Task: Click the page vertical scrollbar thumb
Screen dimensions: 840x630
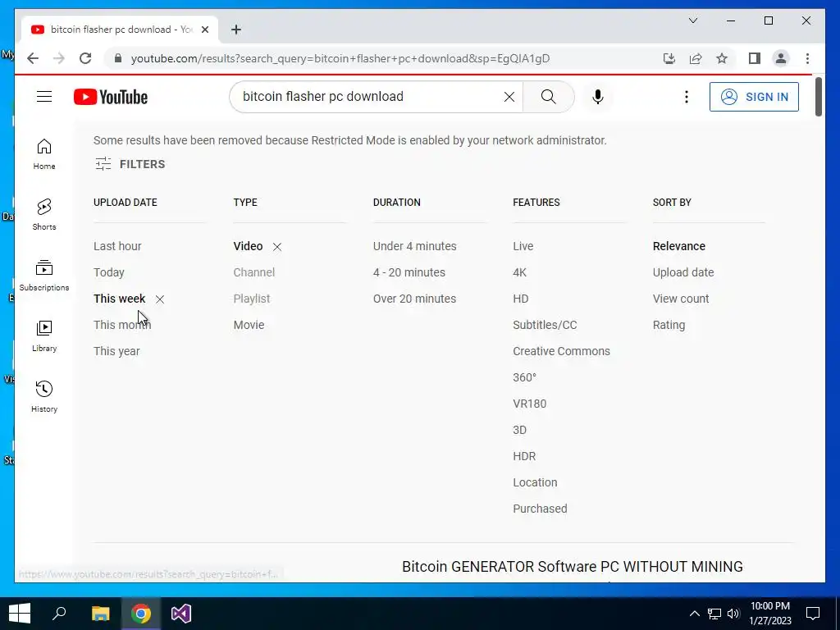Action: (x=818, y=97)
